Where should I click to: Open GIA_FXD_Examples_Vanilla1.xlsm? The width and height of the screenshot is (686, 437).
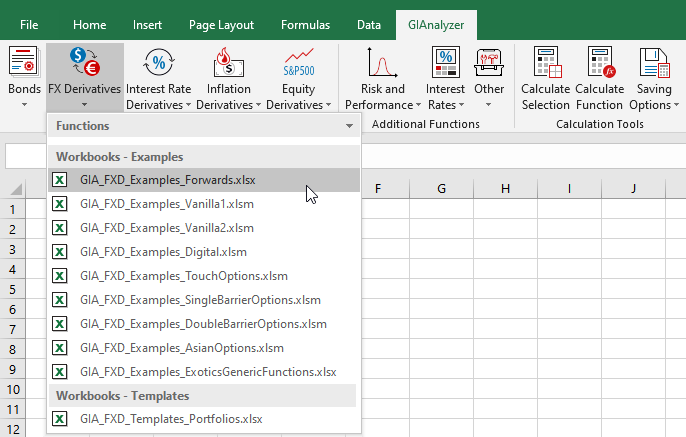[204, 204]
